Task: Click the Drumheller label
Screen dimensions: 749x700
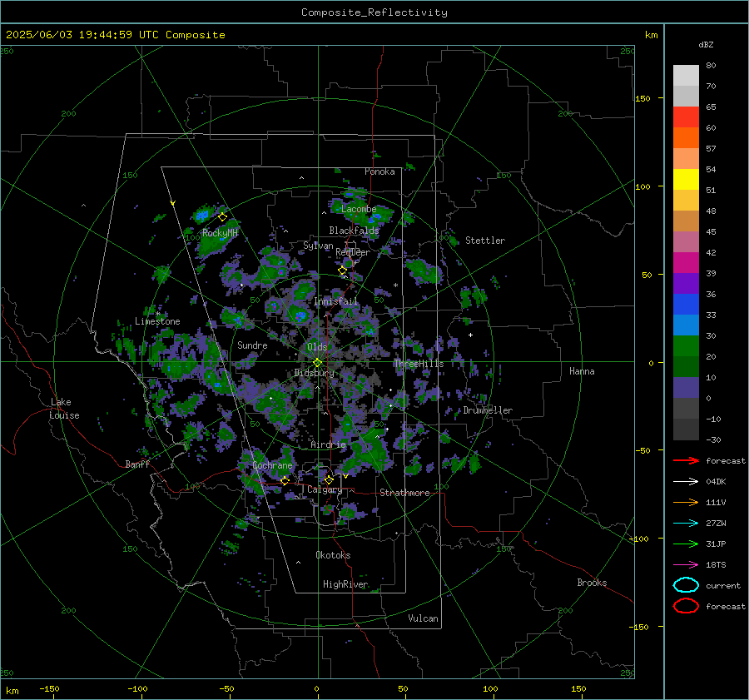Action: [x=488, y=410]
